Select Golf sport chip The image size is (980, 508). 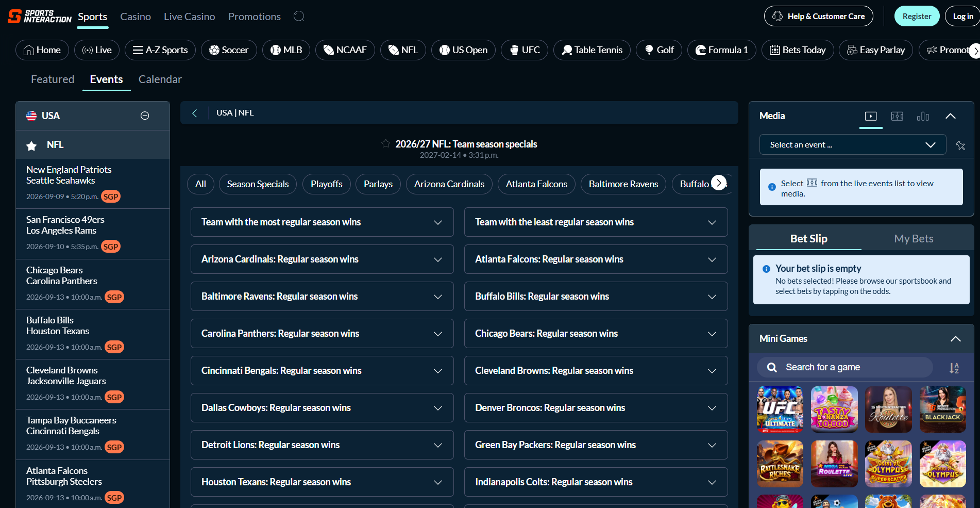(x=659, y=50)
